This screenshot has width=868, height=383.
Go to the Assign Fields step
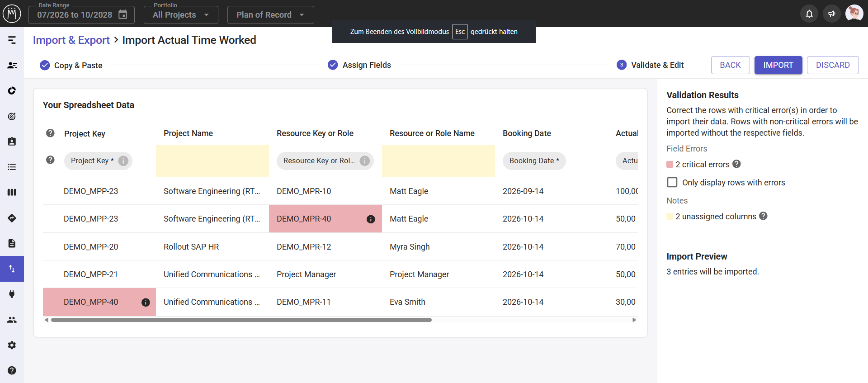tap(359, 65)
